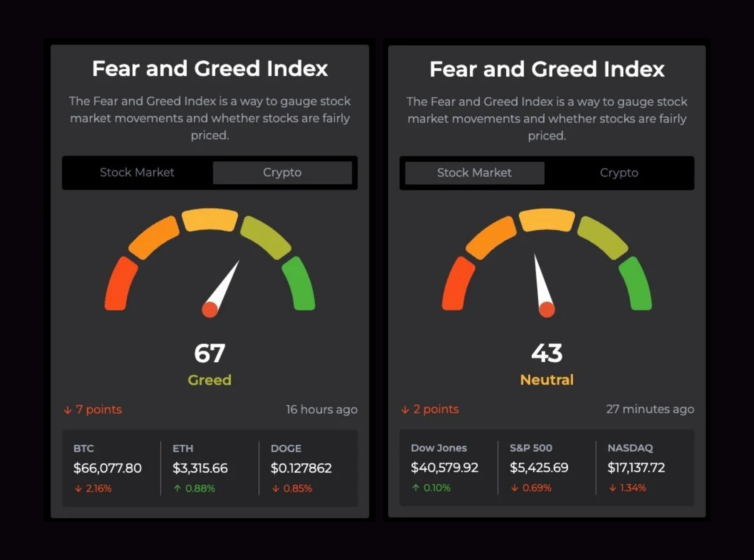Open the BTC price $66,077.80
This screenshot has width=754, height=560.
(107, 468)
